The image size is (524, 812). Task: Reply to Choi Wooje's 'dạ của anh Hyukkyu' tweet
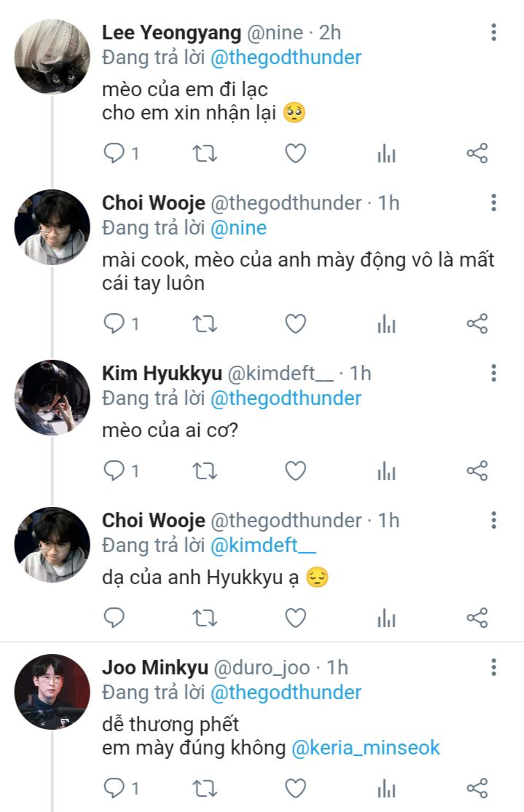pyautogui.click(x=114, y=618)
